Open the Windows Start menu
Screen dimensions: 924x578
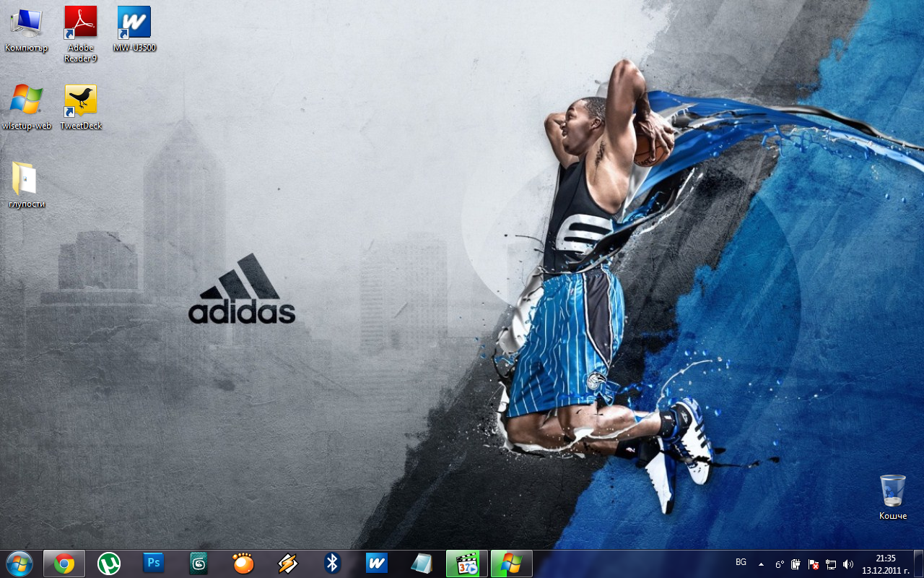pyautogui.click(x=19, y=563)
